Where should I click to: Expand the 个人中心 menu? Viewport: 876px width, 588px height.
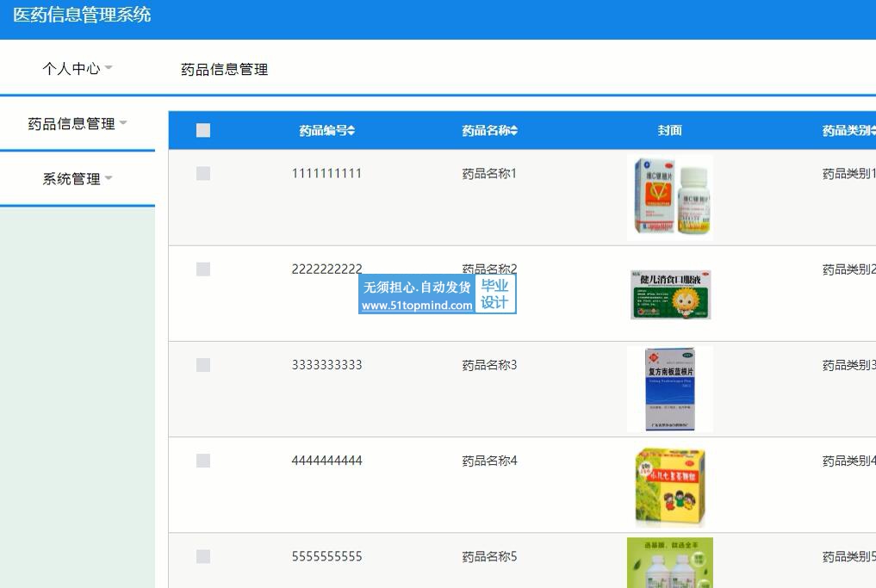point(78,69)
